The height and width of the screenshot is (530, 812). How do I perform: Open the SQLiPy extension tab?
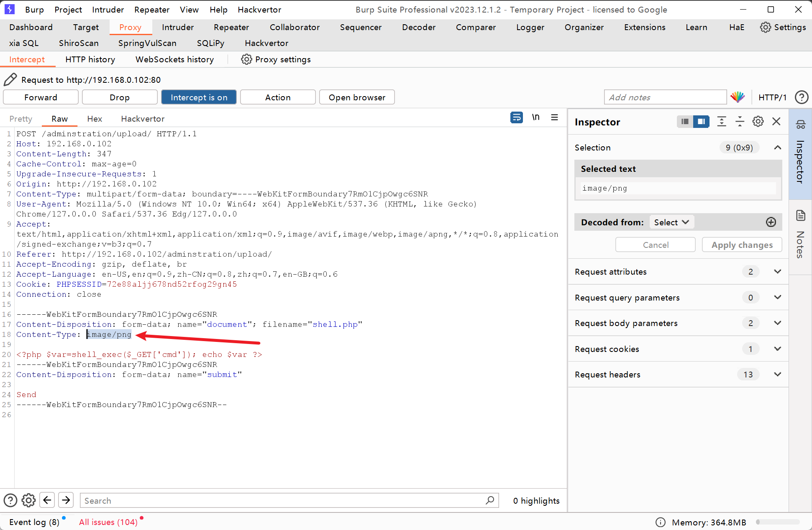click(210, 43)
